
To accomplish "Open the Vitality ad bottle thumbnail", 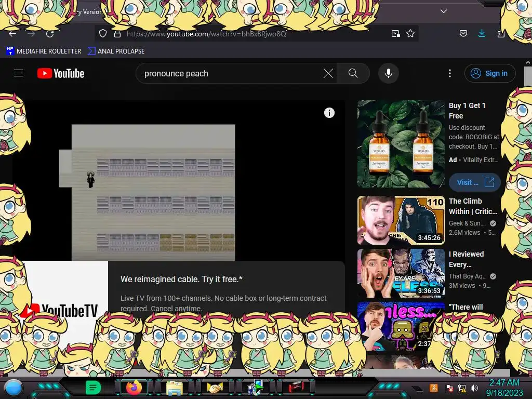I will click(401, 144).
